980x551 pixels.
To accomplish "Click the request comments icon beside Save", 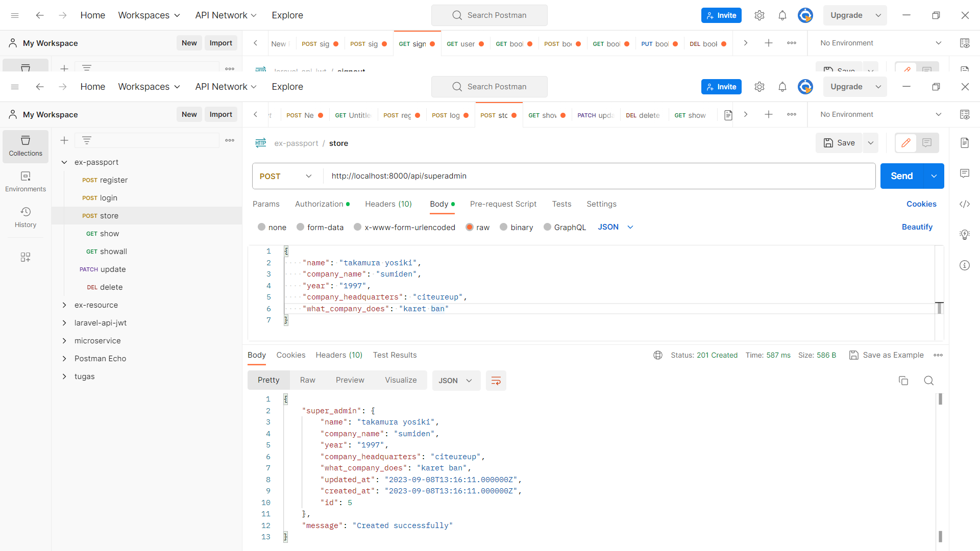I will [927, 143].
